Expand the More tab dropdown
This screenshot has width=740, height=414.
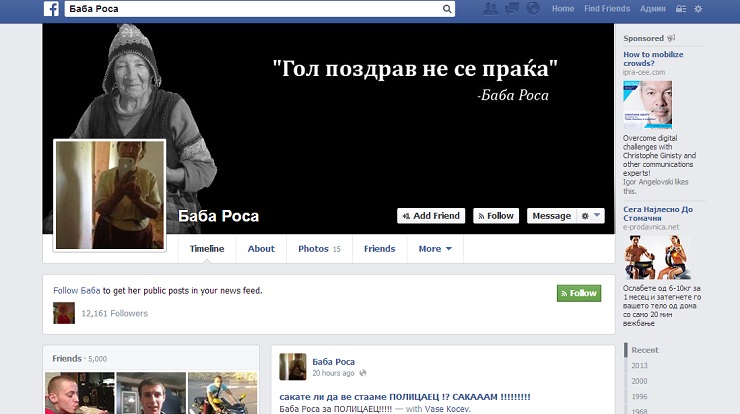[435, 249]
